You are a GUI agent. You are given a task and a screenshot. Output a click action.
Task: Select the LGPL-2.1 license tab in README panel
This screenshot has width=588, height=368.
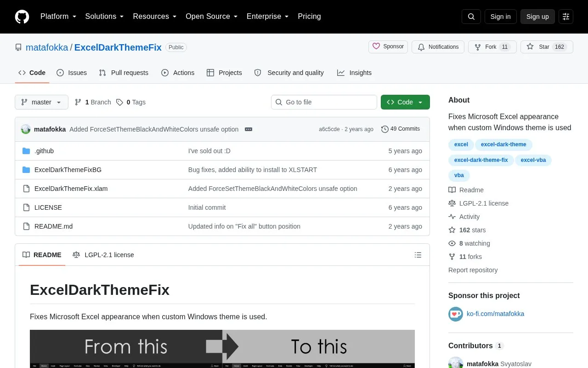coord(103,255)
